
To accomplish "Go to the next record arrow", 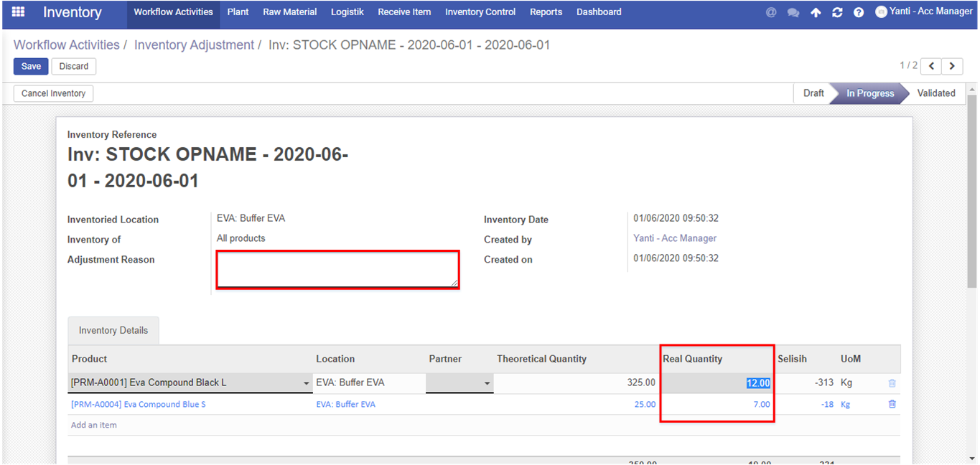I will coord(952,66).
